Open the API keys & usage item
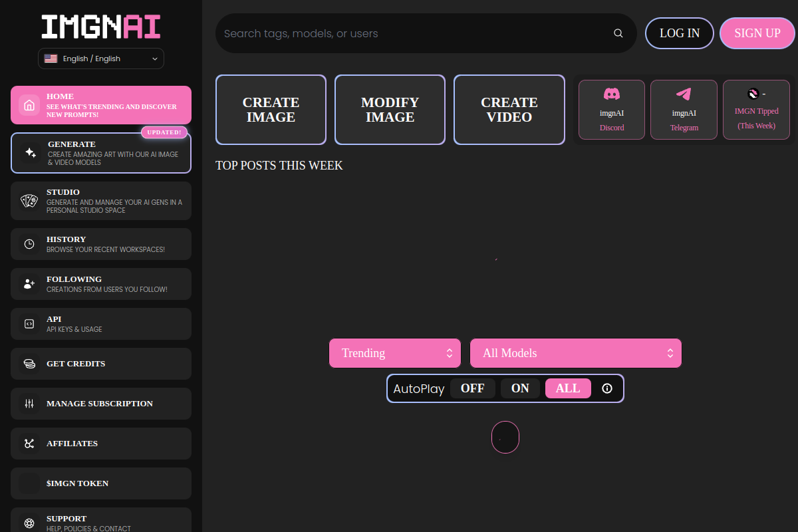Image resolution: width=798 pixels, height=532 pixels. point(101,324)
